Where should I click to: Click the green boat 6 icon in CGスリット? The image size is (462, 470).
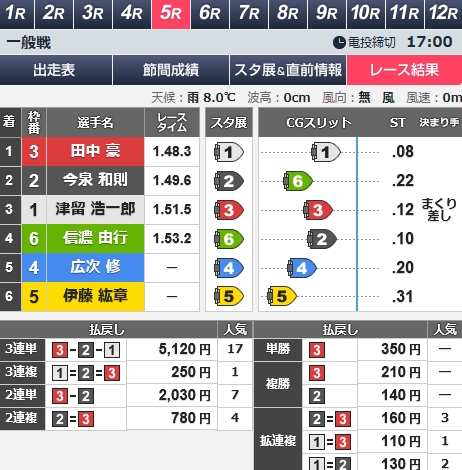click(298, 181)
